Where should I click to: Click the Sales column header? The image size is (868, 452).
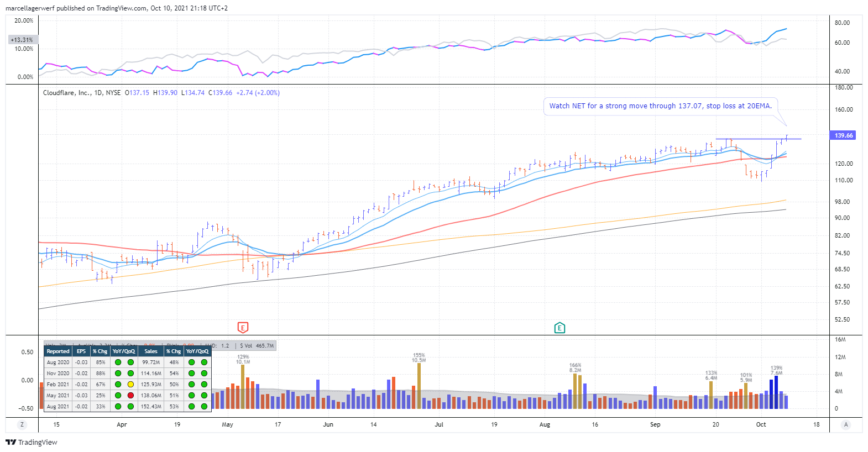click(x=151, y=351)
